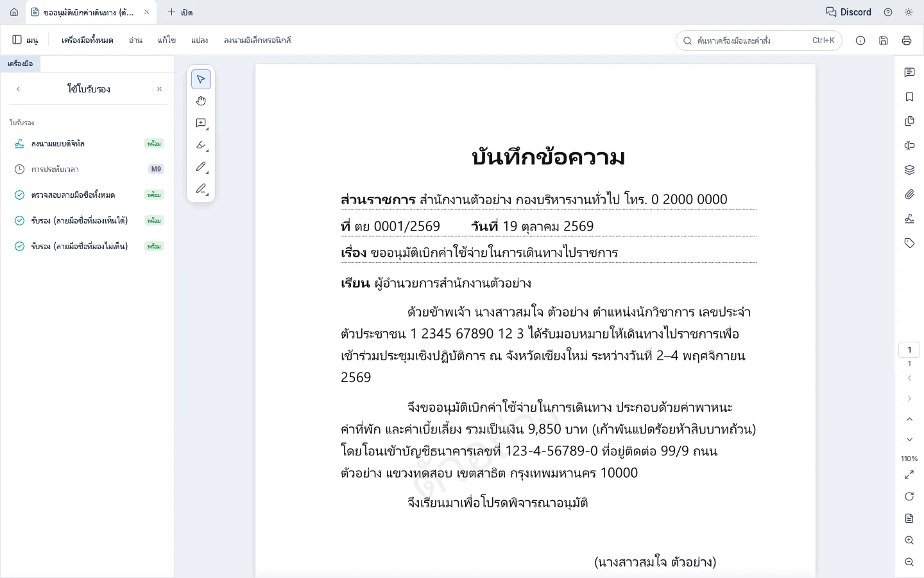
Task: Click the tool search field
Action: coord(759,40)
